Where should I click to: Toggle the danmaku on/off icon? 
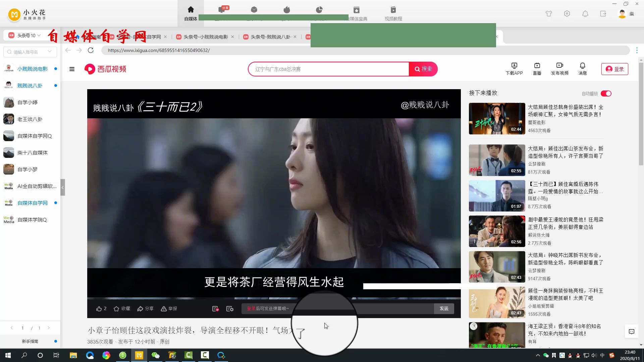216,309
